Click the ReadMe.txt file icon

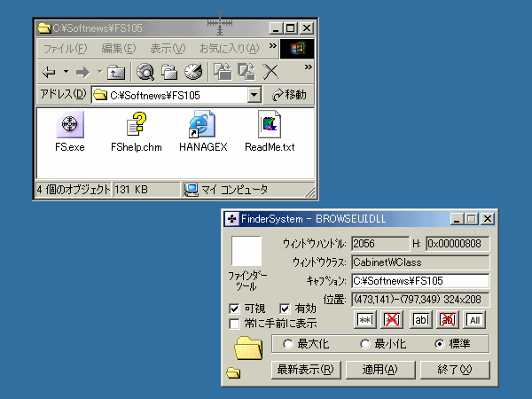click(269, 124)
